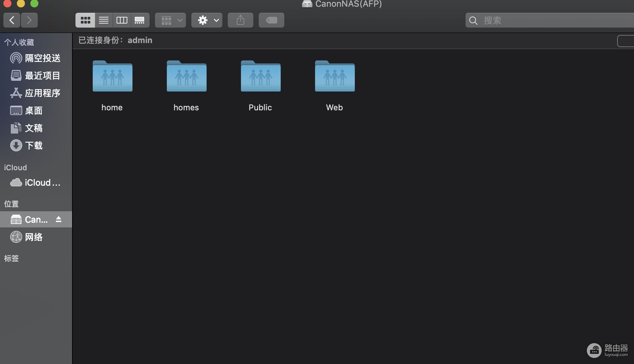Click the disconnect button at right of status bar
The image size is (634, 364).
coord(626,41)
